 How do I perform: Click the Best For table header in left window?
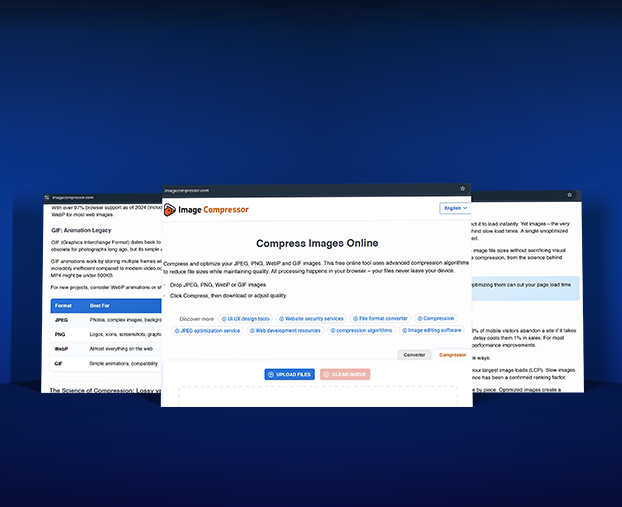(100, 306)
